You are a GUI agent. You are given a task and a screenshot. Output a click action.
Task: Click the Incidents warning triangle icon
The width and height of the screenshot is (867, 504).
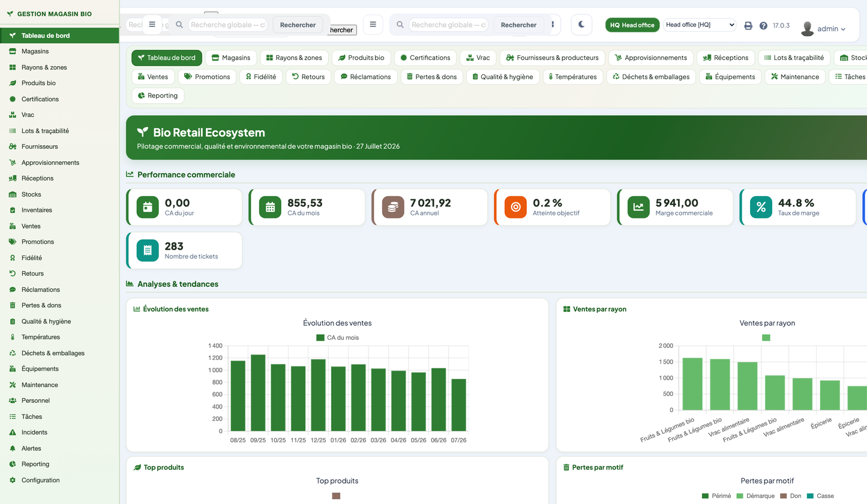(12, 432)
